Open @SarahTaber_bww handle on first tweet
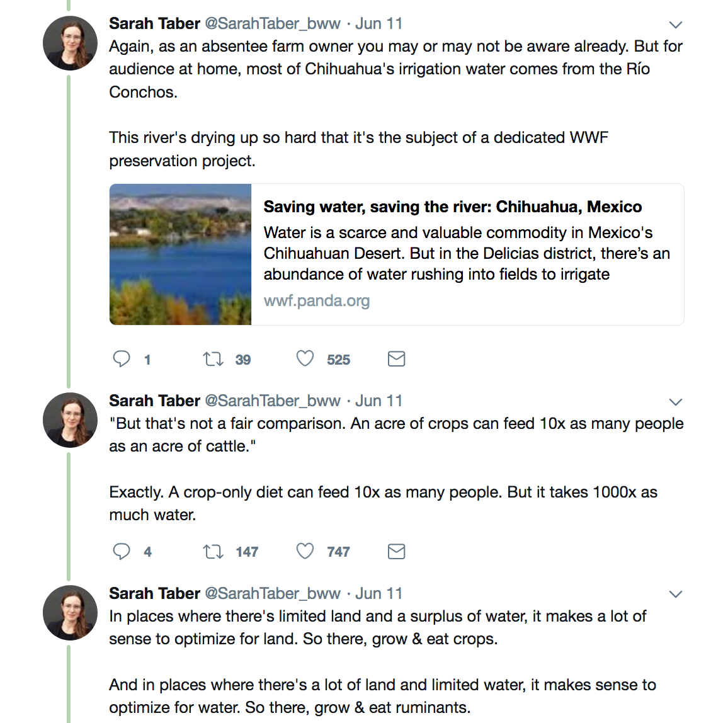Screen dimensions: 728x723 point(273,24)
